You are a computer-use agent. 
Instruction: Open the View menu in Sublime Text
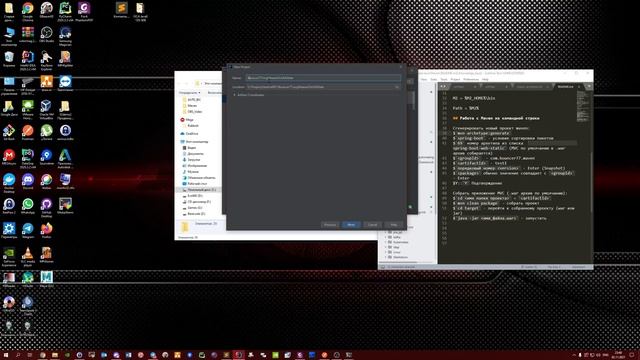[x=424, y=79]
